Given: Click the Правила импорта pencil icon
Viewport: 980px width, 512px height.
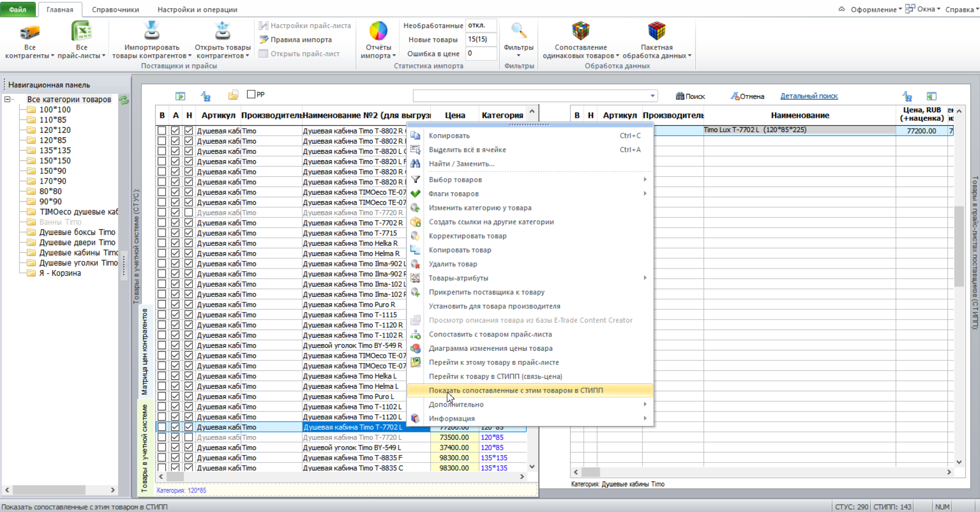Looking at the screenshot, I should pyautogui.click(x=264, y=39).
